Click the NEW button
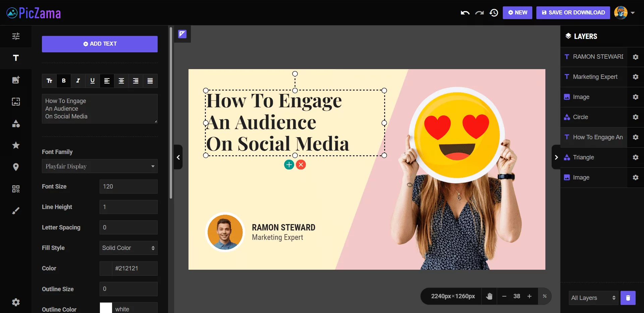The image size is (644, 313). (517, 13)
